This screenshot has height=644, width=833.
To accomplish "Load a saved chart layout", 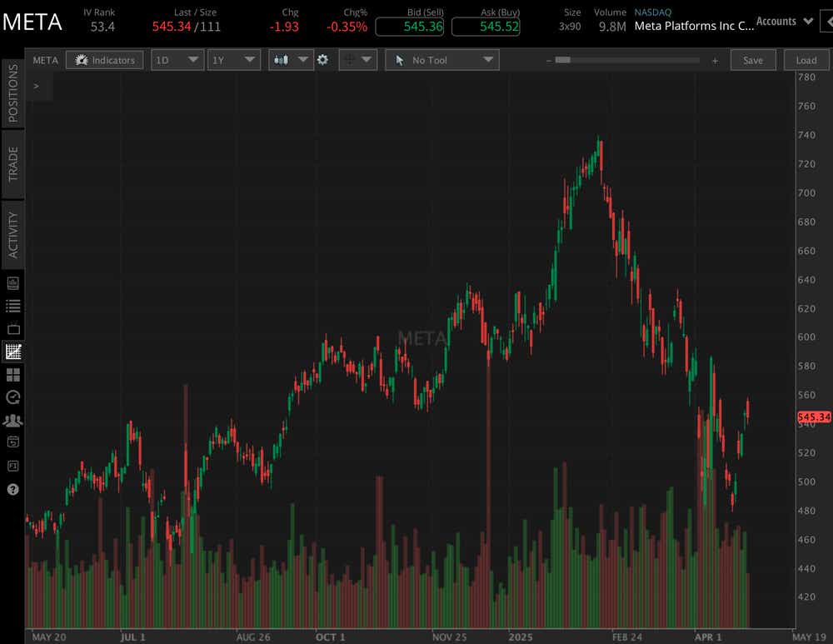I will point(806,60).
